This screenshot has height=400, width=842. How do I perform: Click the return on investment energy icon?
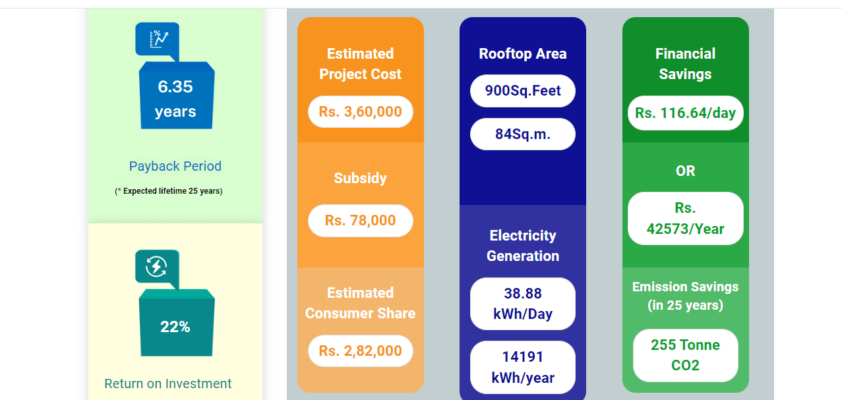point(157,267)
